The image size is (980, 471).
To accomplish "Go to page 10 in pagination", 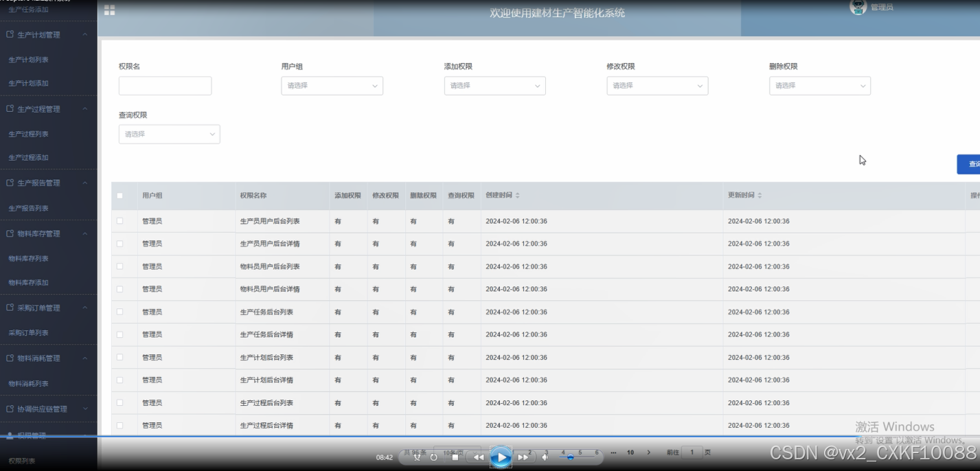I will pos(630,452).
